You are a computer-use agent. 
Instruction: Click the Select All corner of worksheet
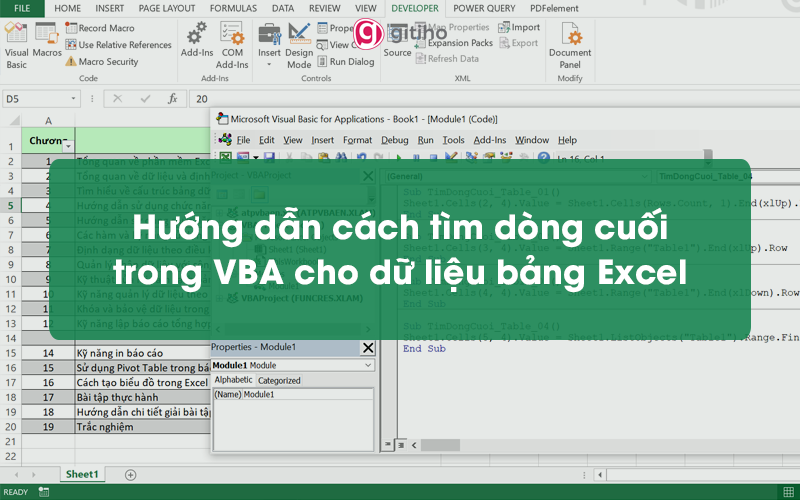click(x=14, y=120)
